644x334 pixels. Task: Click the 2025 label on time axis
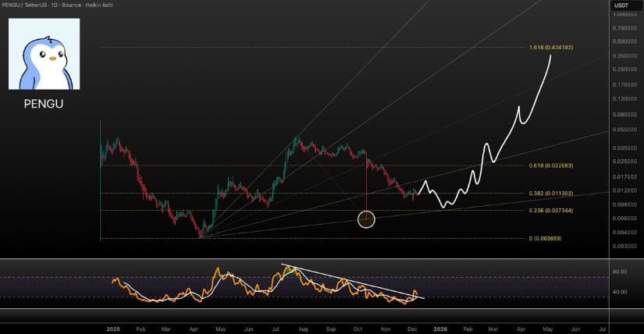(114, 329)
